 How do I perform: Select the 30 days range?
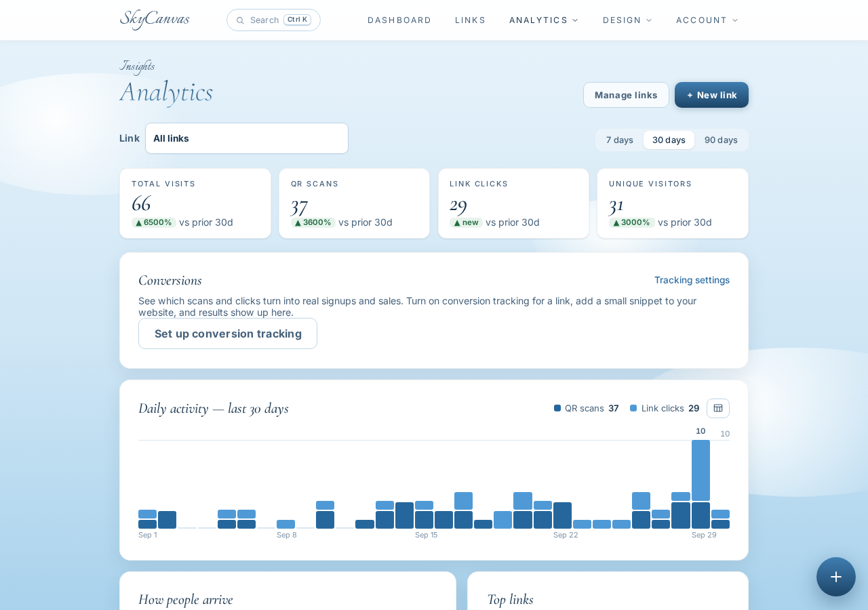click(x=669, y=140)
